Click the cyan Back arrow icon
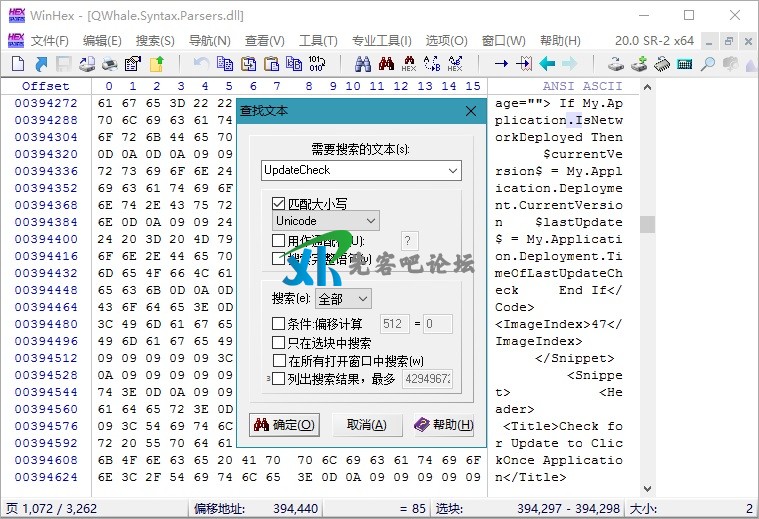The image size is (759, 519). pyautogui.click(x=547, y=64)
